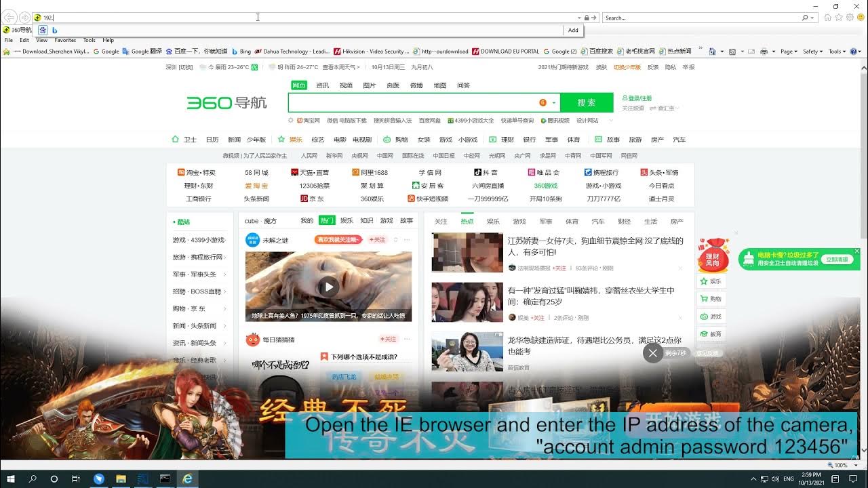Open the taskbar Task View icon

[x=75, y=479]
